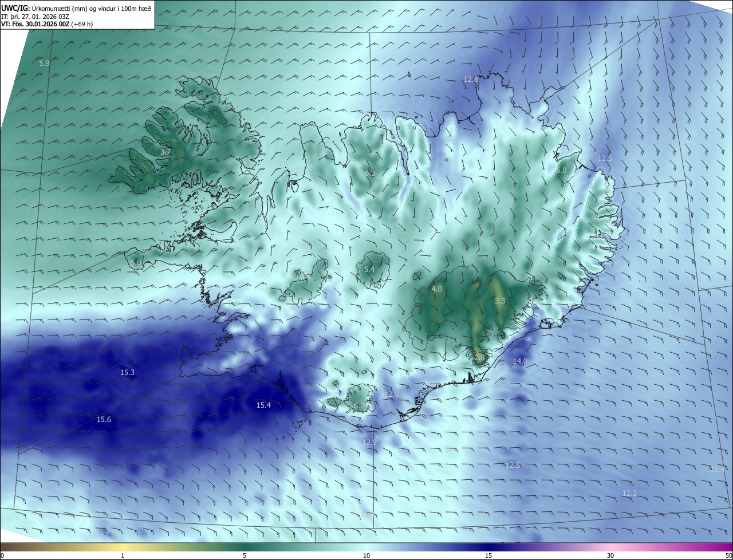Click the 5.9 value label on the map
This screenshot has width=733, height=560.
coord(44,63)
